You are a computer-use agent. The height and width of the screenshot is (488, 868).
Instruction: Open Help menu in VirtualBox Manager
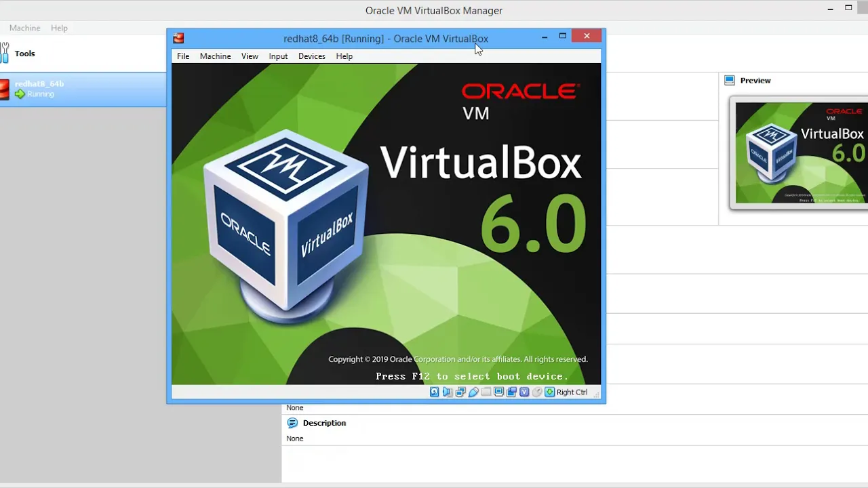coord(59,28)
